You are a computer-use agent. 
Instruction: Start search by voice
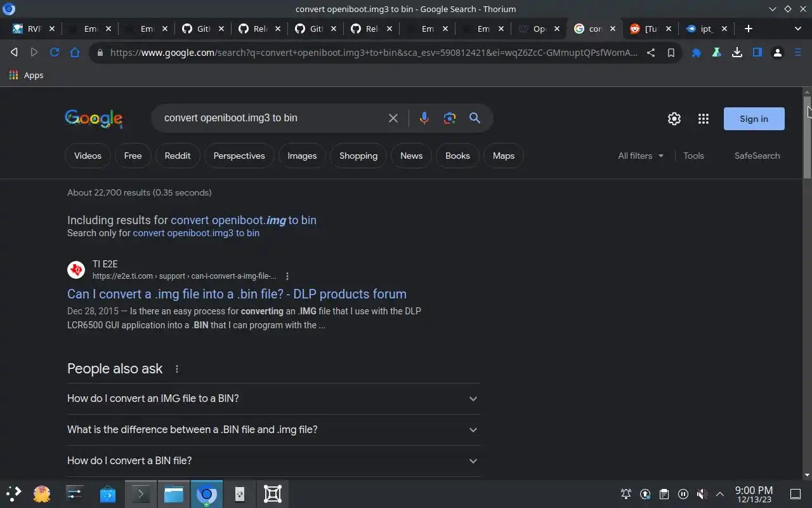coord(424,118)
